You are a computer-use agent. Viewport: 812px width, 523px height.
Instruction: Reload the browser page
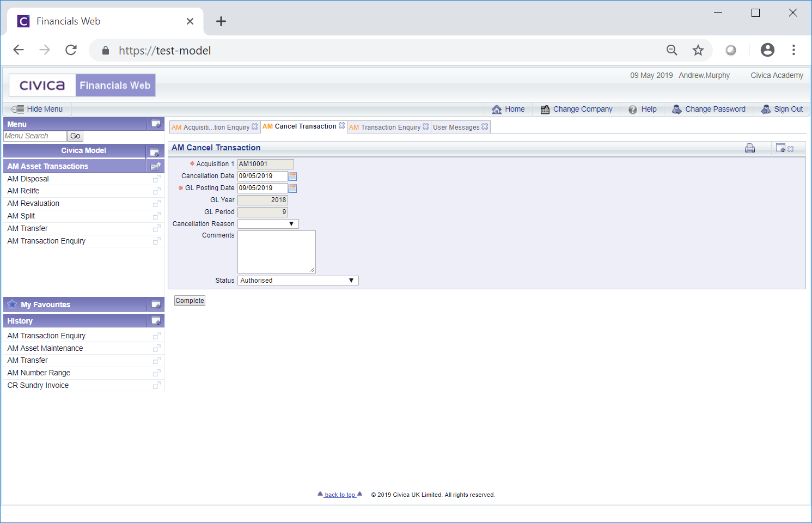click(71, 50)
